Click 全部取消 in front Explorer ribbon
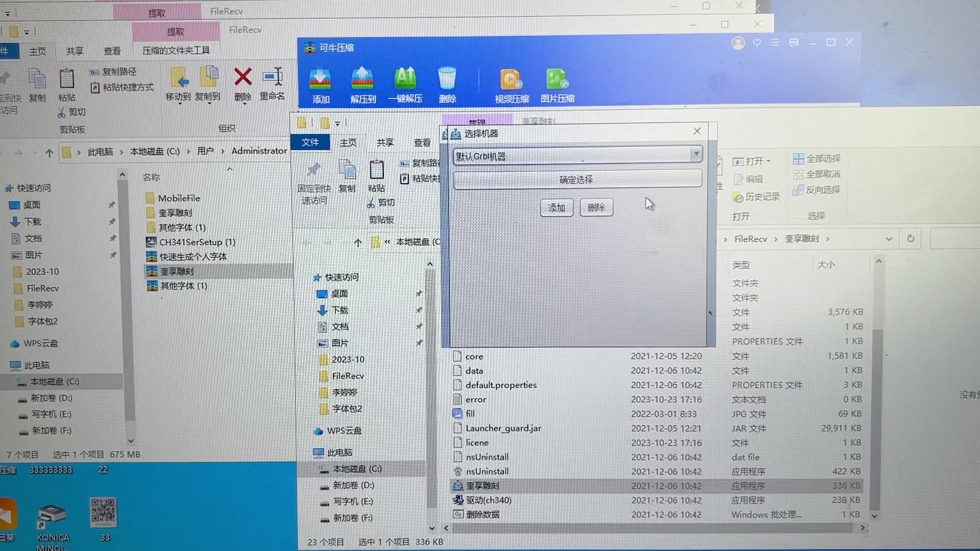 click(817, 174)
